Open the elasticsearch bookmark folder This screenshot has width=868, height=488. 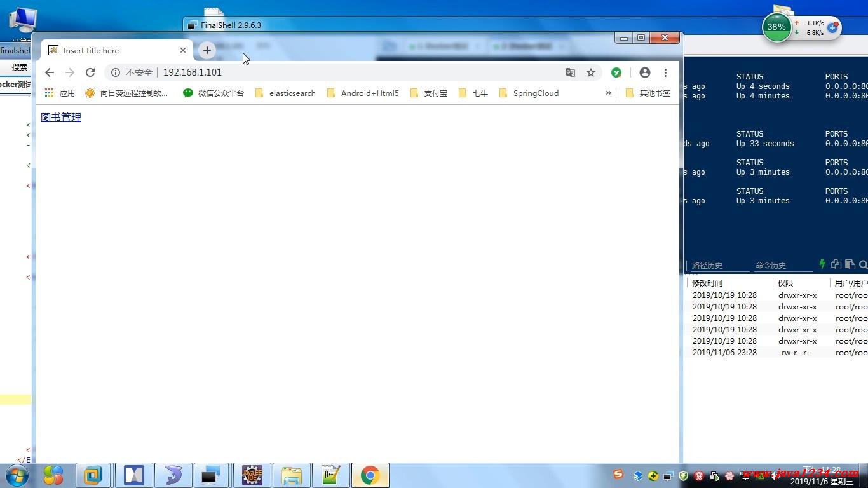click(x=285, y=93)
